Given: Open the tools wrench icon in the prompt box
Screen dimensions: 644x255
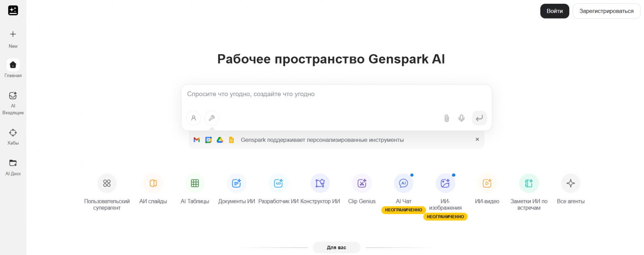Looking at the screenshot, I should 211,118.
